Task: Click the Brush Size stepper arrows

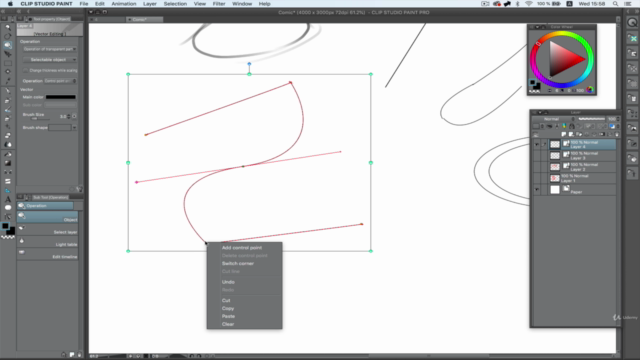Action: (69, 116)
